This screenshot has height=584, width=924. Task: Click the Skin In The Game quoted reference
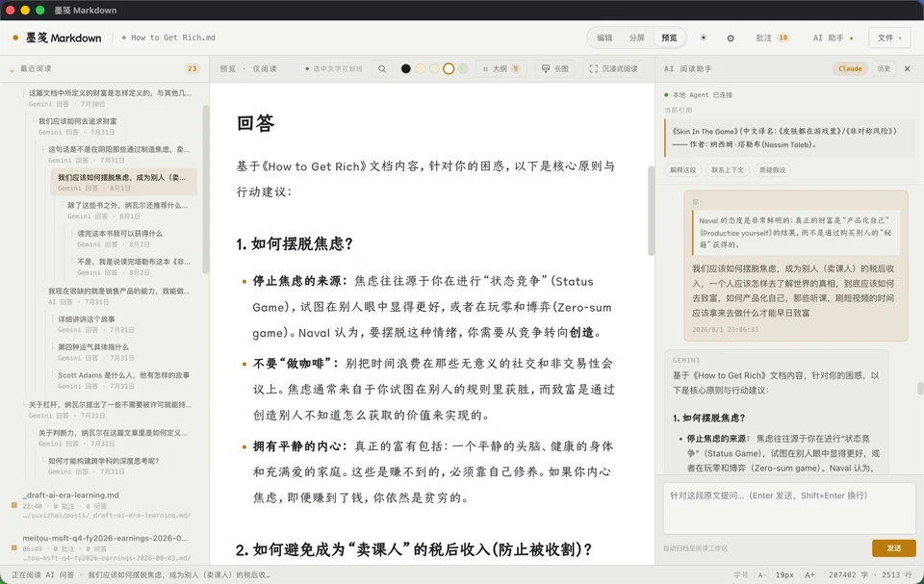coord(789,138)
